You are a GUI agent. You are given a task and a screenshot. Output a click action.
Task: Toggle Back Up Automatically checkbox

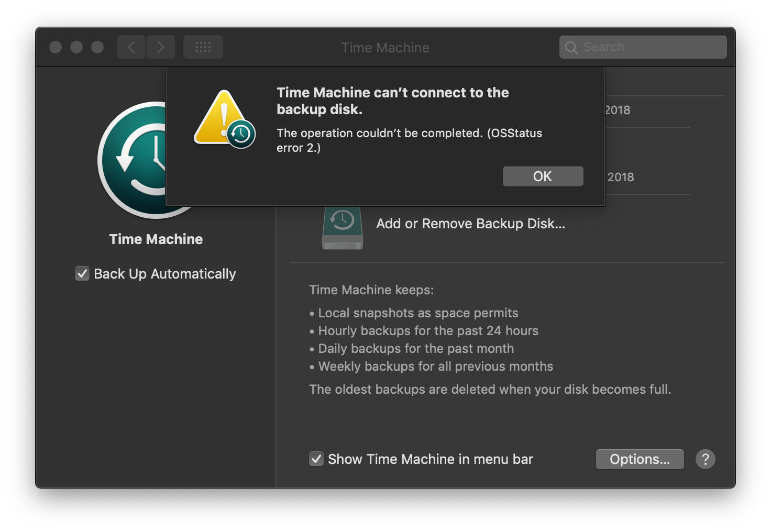82,273
